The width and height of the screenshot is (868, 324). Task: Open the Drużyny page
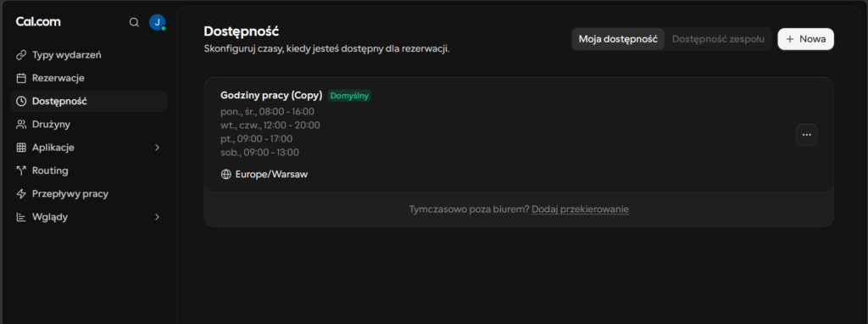click(89, 125)
